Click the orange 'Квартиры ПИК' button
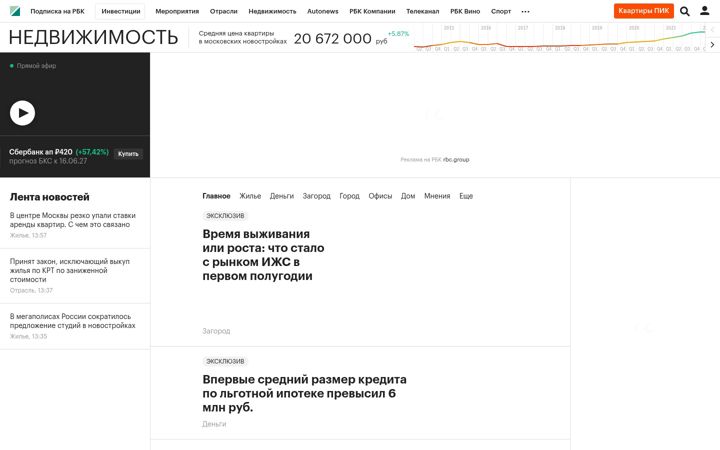This screenshot has height=450, width=720. point(644,11)
